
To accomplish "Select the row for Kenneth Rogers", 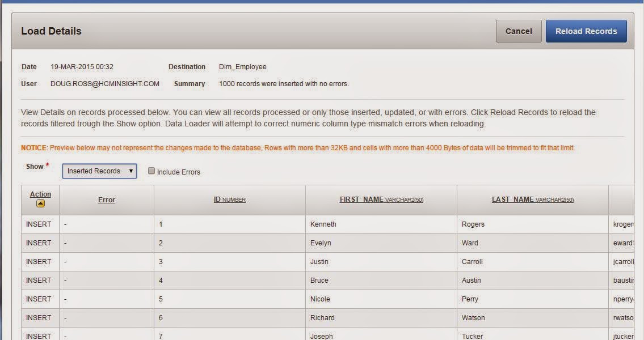I will 323,224.
